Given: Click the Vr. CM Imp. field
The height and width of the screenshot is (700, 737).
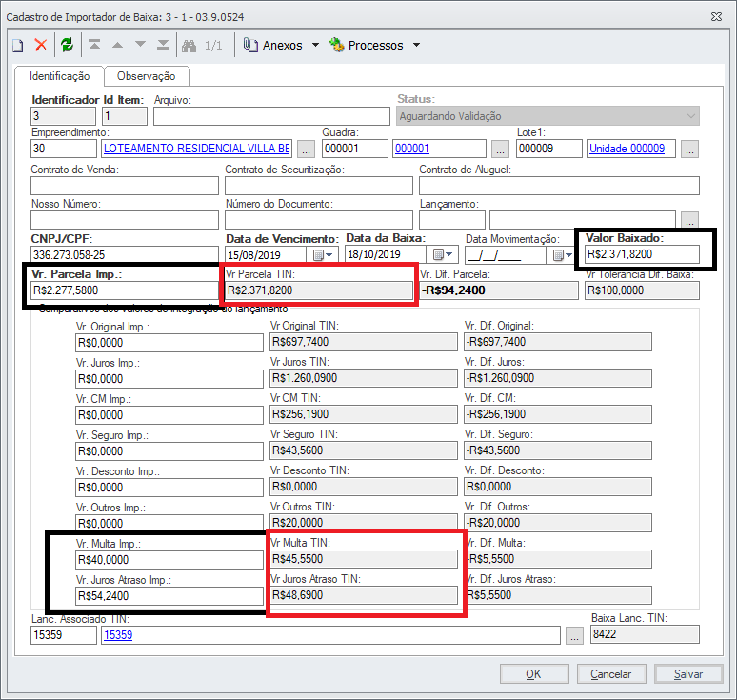Looking at the screenshot, I should (x=169, y=415).
